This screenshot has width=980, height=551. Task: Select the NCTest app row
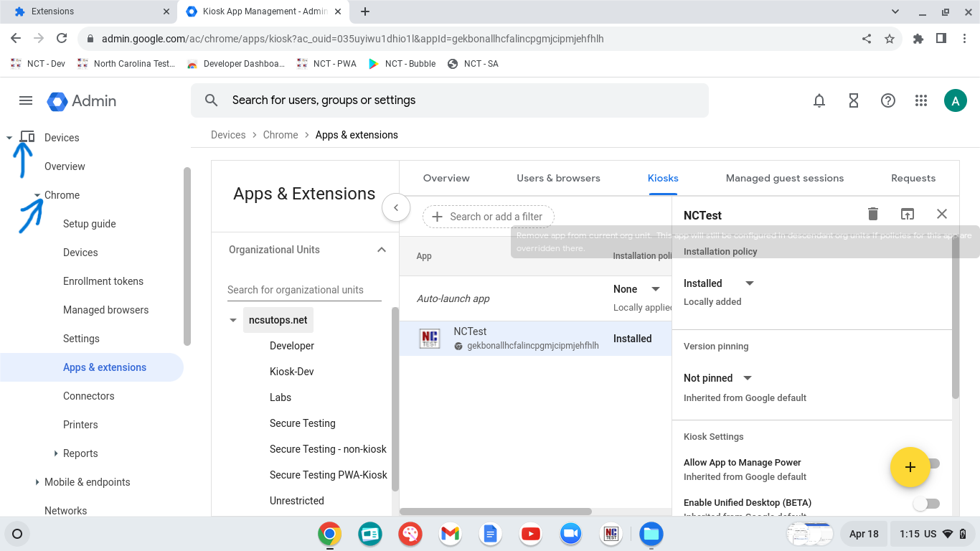coord(536,339)
